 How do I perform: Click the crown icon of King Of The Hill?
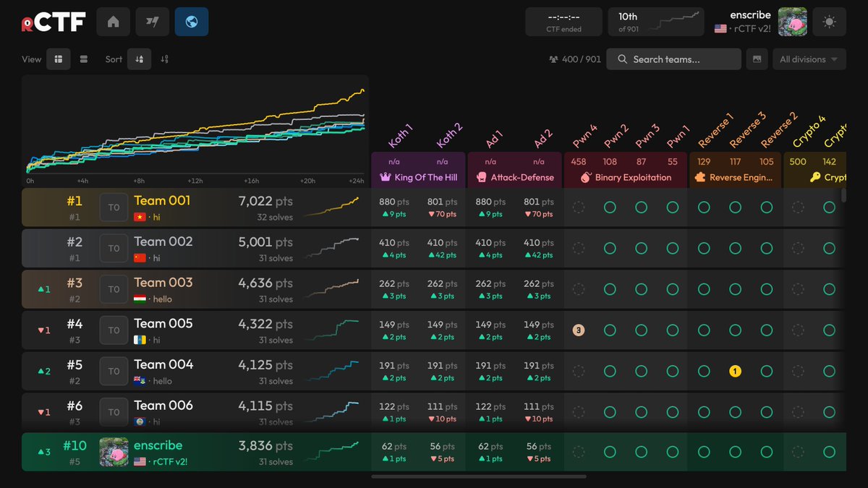[384, 177]
